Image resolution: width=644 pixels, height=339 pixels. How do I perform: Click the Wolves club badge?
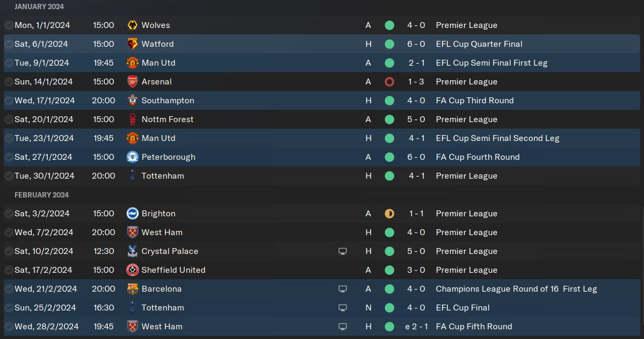point(132,25)
